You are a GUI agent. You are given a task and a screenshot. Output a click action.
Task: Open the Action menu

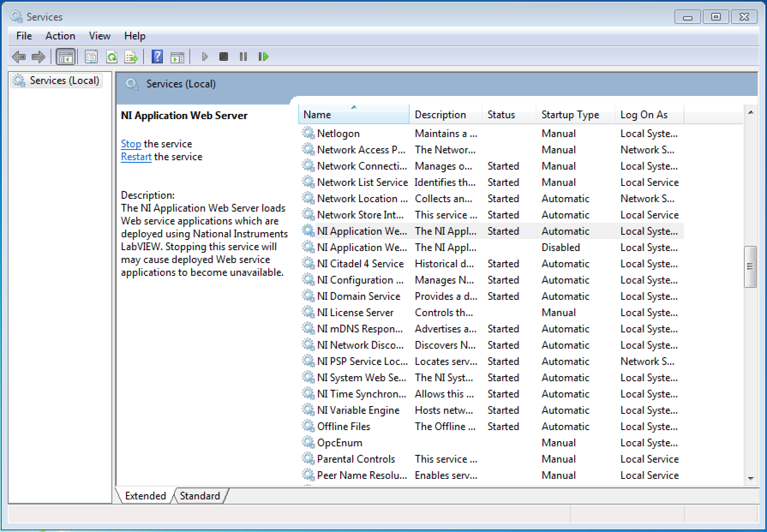pyautogui.click(x=60, y=36)
